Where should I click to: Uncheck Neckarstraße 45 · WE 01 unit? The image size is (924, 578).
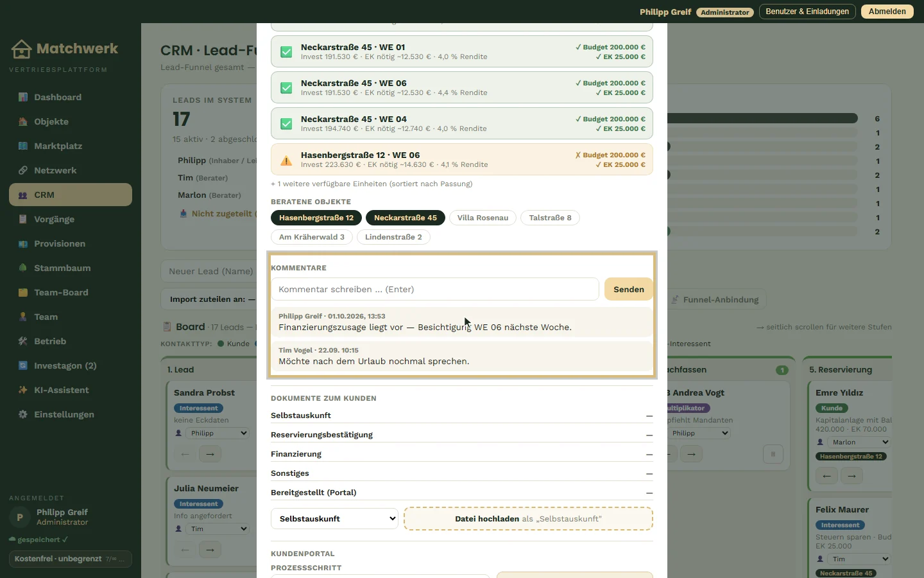[286, 51]
